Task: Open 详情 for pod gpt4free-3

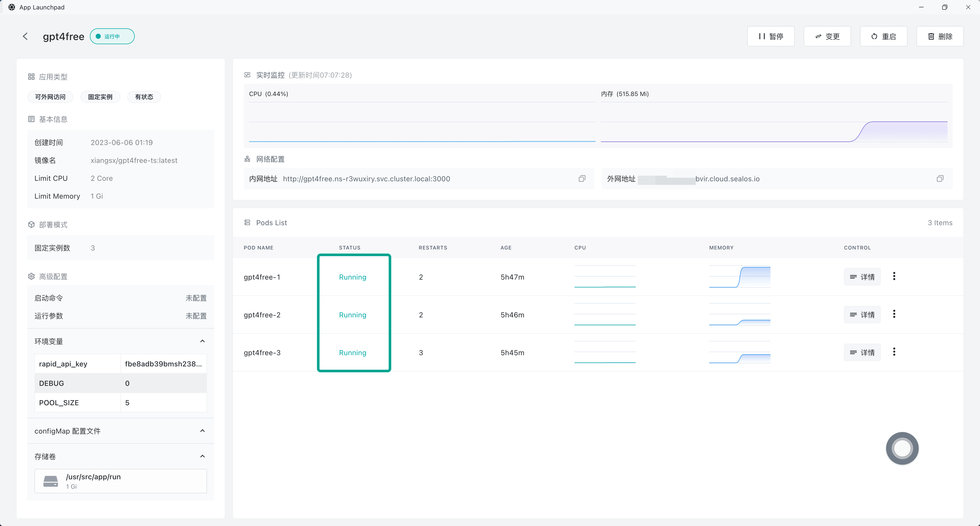Action: [862, 352]
